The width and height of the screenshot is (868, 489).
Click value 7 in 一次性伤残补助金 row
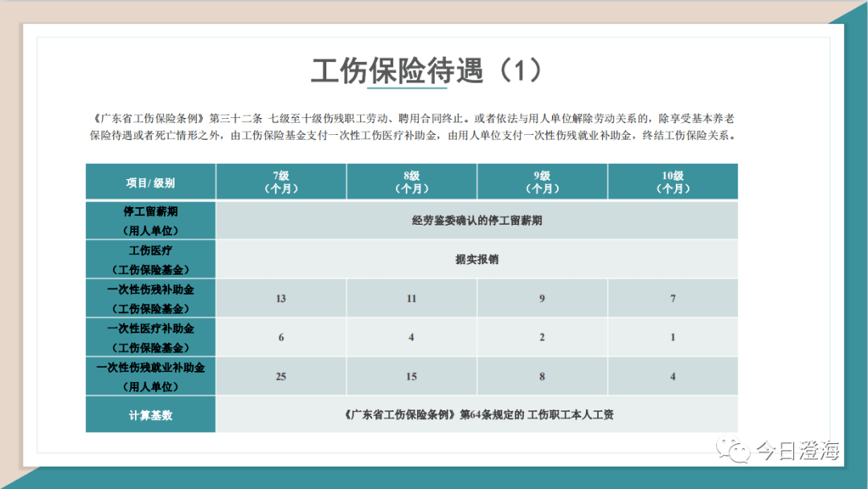(x=673, y=298)
